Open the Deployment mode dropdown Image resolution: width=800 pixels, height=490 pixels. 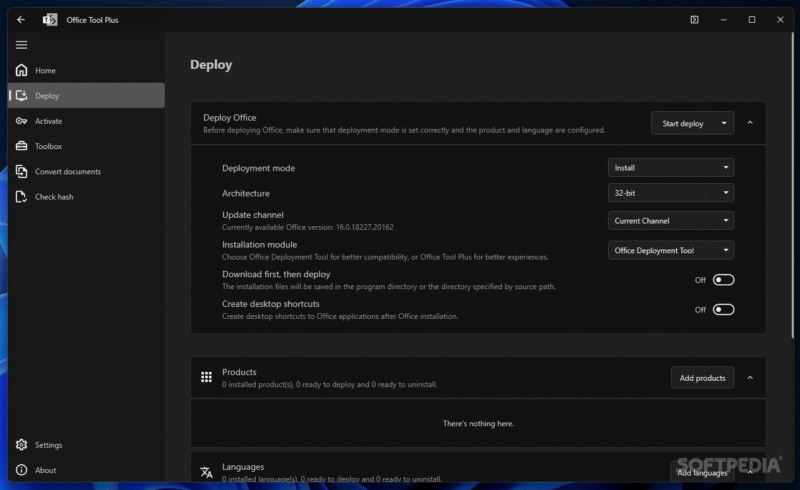[x=671, y=167]
